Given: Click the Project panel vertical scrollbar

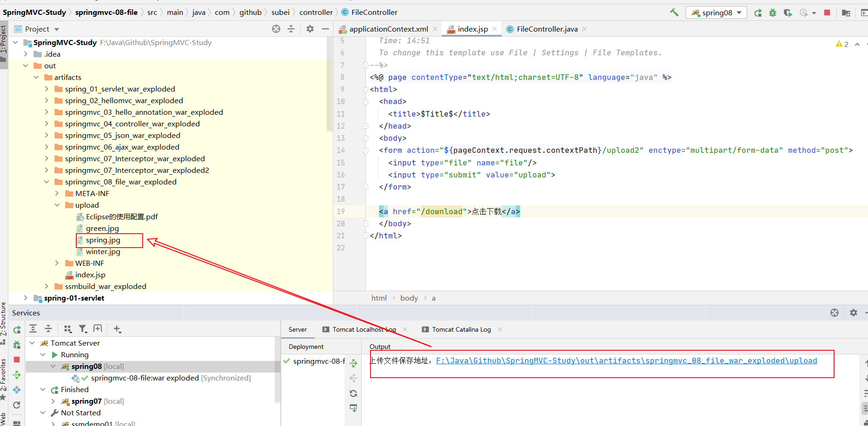Looking at the screenshot, I should (x=330, y=84).
